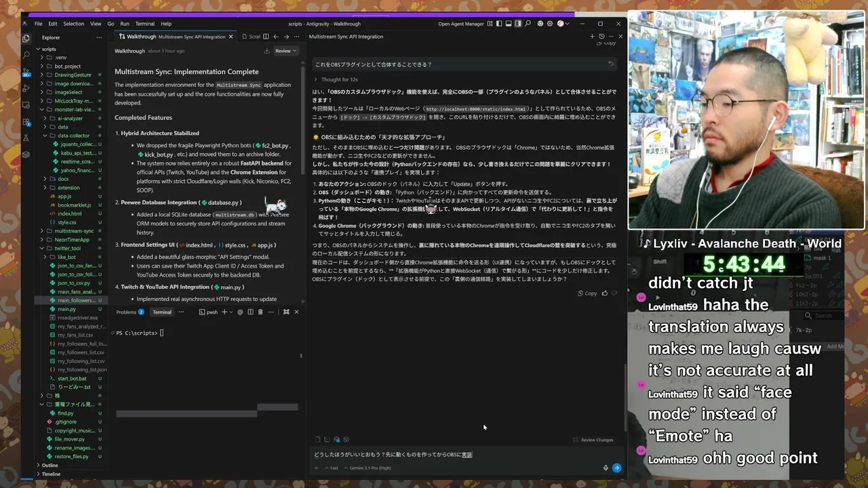This screenshot has width=868, height=488.
Task: Open the Terminal menu
Action: pos(144,24)
